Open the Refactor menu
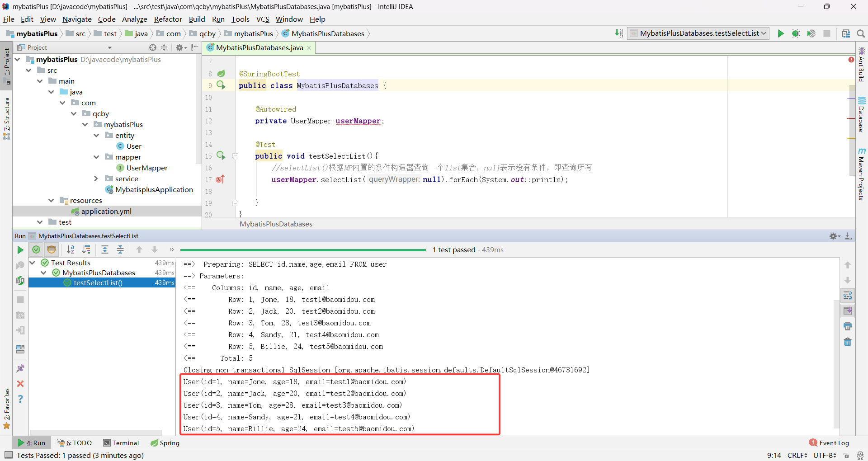The width and height of the screenshot is (868, 461). 168,19
